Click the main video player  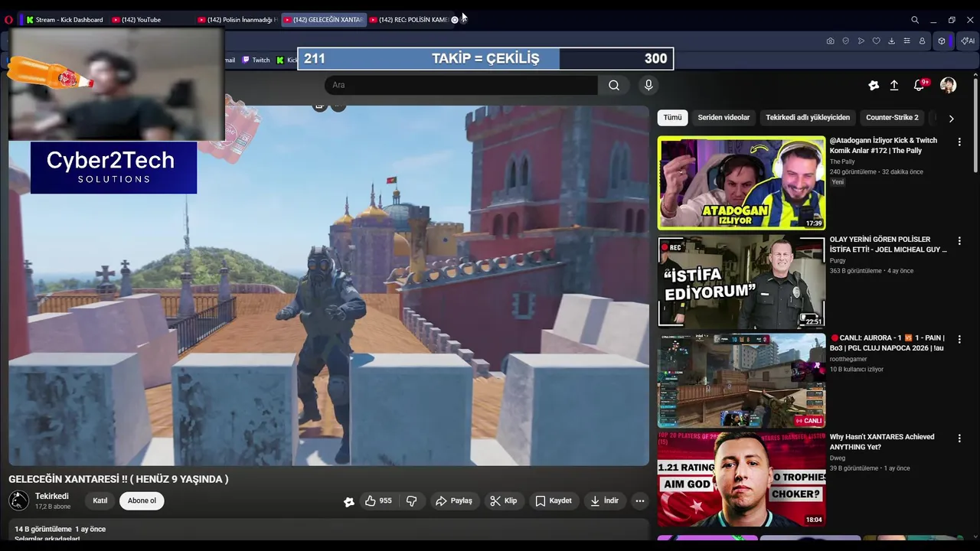[x=328, y=285]
